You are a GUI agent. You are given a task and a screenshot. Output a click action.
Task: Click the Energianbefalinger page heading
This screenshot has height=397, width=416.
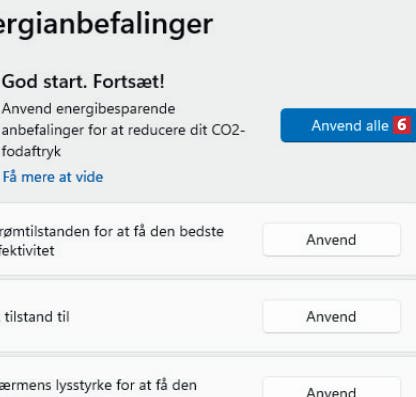tap(106, 24)
